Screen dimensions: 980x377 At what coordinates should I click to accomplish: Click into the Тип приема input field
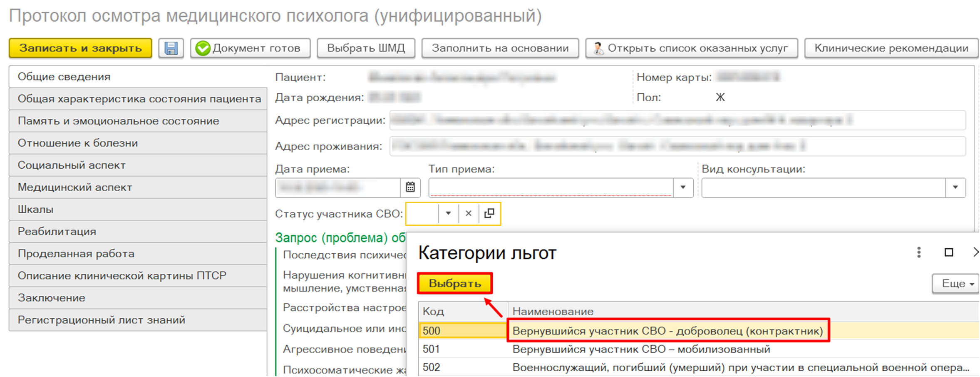551,187
